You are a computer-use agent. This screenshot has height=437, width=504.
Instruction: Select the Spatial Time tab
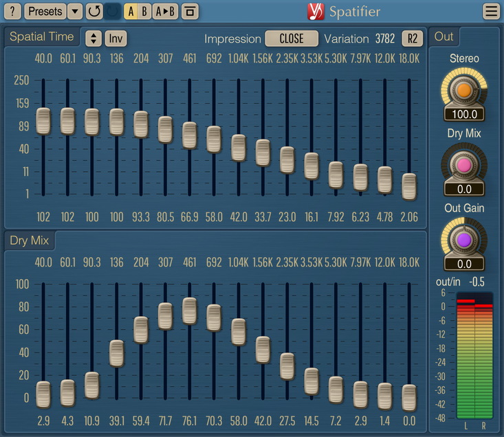click(x=42, y=36)
